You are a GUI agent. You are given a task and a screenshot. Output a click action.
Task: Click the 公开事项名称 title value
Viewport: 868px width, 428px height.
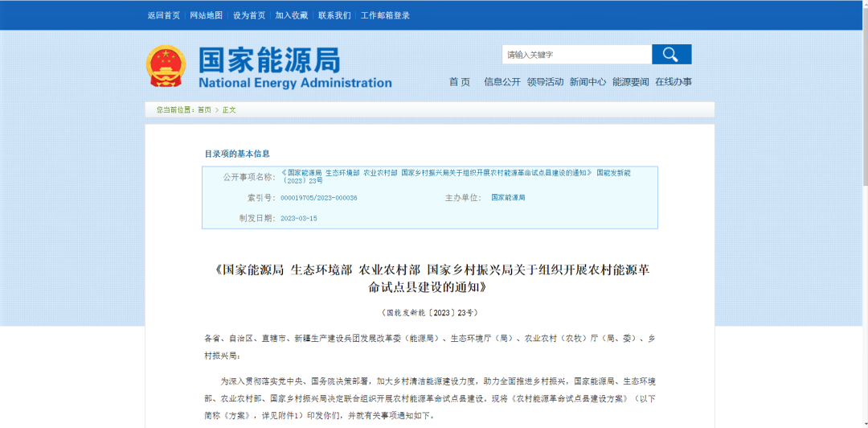[456, 176]
